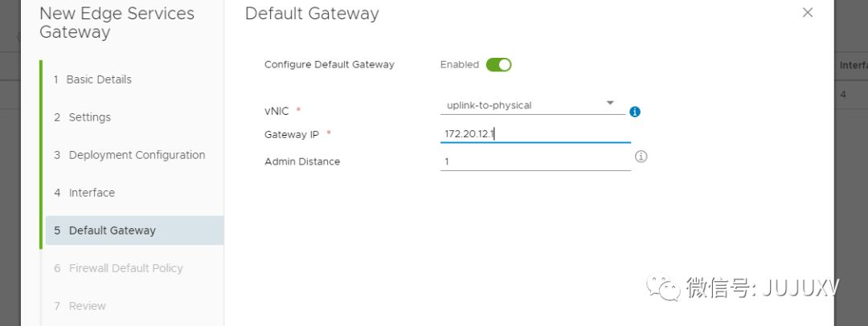Click the Admin Distance info icon
Viewport: 868px width, 326px height.
coord(641,157)
